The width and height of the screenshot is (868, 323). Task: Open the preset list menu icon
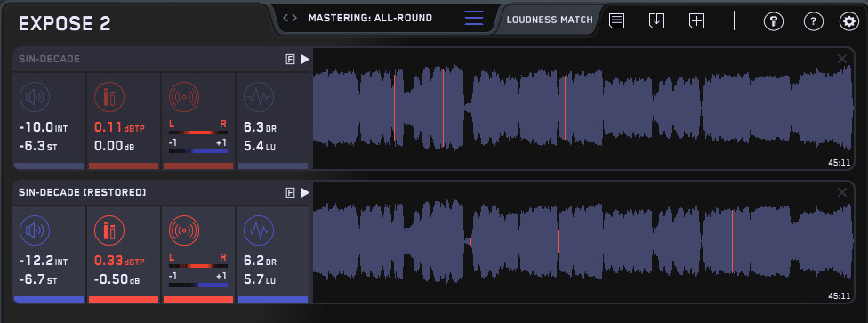click(x=474, y=18)
